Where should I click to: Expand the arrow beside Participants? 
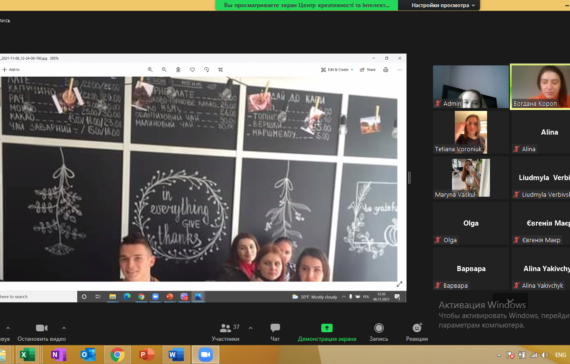pos(250,328)
